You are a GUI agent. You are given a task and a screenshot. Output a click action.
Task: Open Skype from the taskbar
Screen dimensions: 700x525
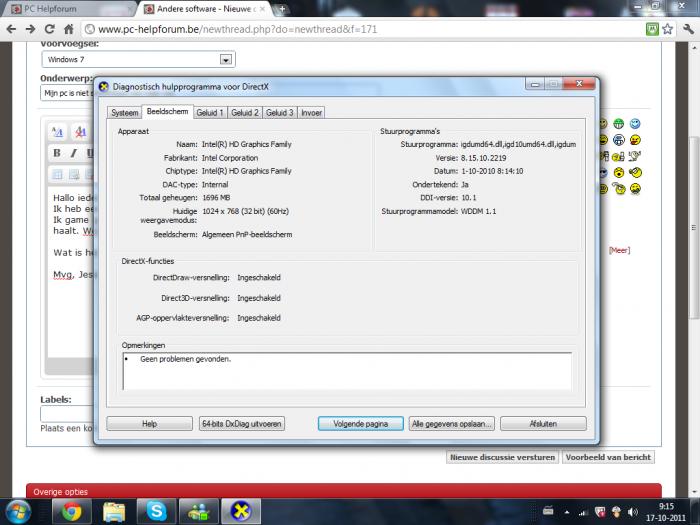(156, 512)
